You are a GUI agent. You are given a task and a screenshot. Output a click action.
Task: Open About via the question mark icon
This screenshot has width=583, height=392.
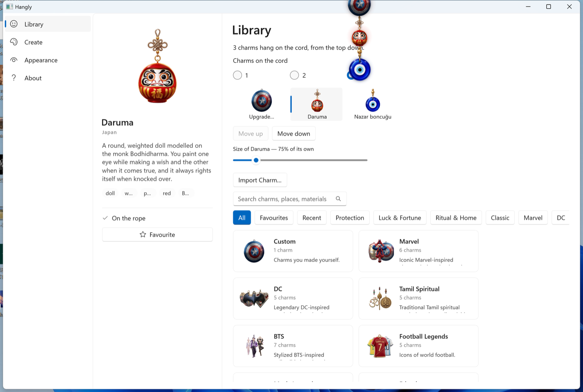pyautogui.click(x=14, y=78)
